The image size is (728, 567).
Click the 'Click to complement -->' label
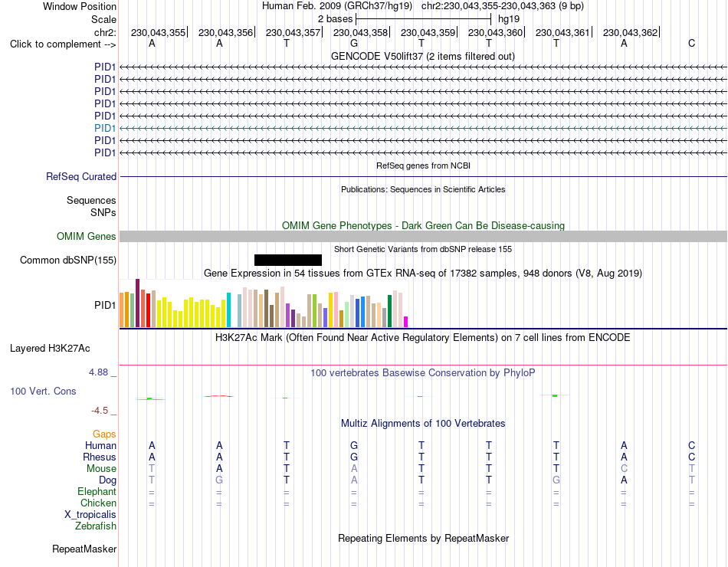tap(63, 44)
